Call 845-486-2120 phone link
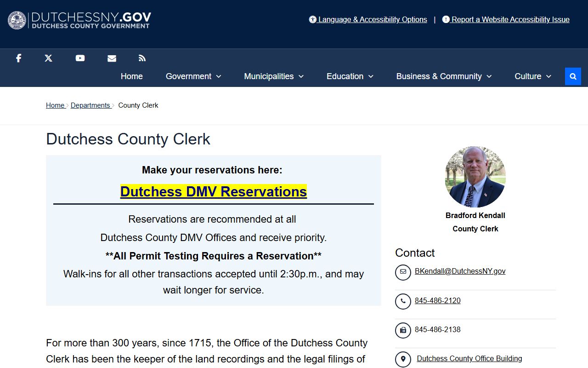This screenshot has width=588, height=368. tap(437, 301)
